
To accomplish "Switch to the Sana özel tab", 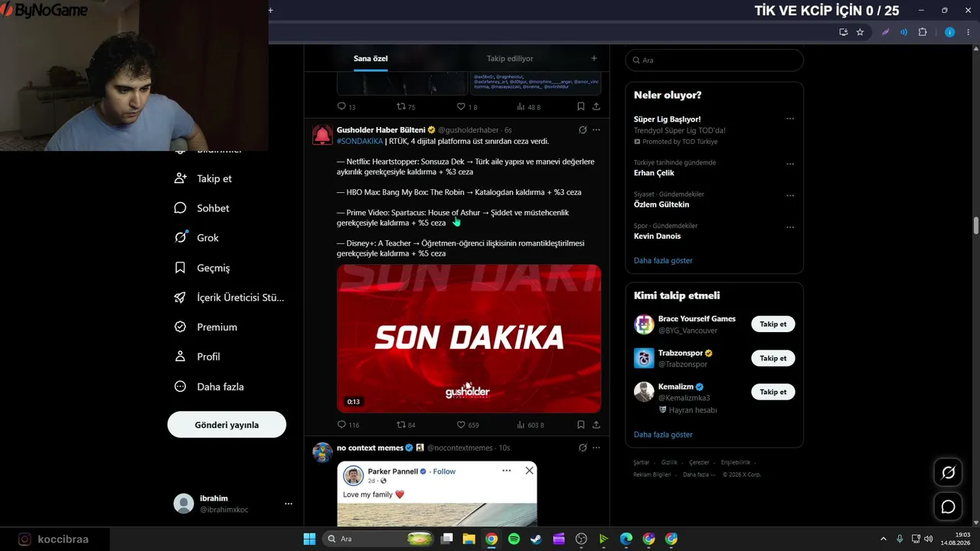I will tap(371, 58).
